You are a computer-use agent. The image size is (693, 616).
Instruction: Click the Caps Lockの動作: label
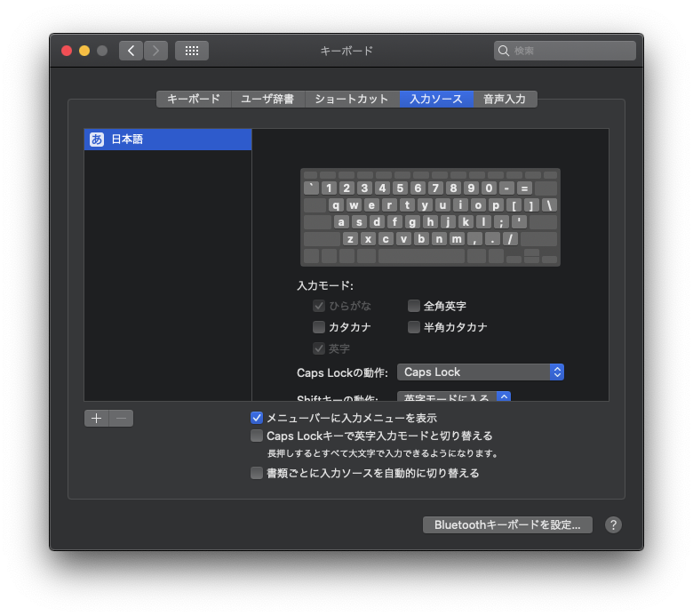(343, 372)
